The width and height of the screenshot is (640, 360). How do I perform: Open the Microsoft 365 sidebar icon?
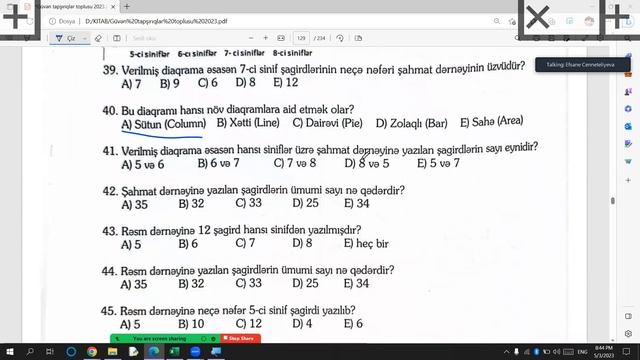pyautogui.click(x=628, y=109)
